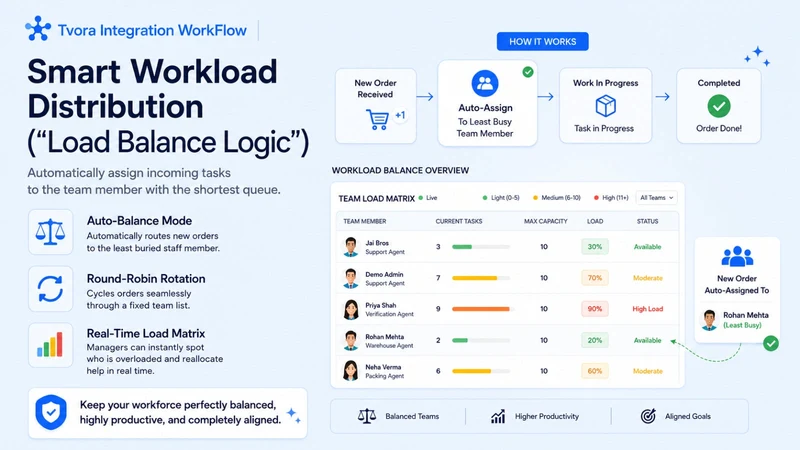This screenshot has width=800, height=450.
Task: Click Neha Verma avatar in the table
Action: tap(351, 371)
